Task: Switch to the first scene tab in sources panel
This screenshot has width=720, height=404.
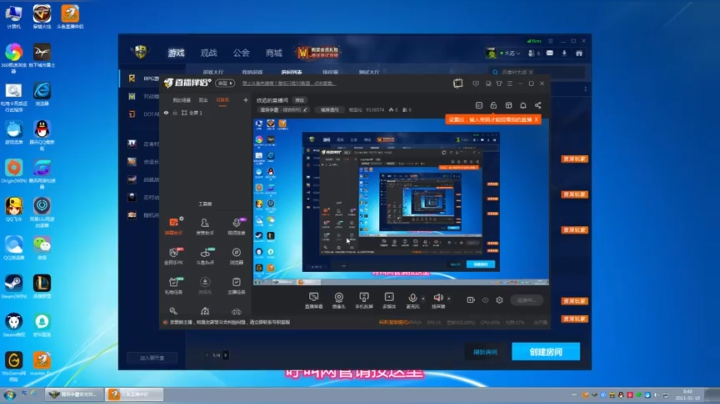Action: tap(181, 100)
